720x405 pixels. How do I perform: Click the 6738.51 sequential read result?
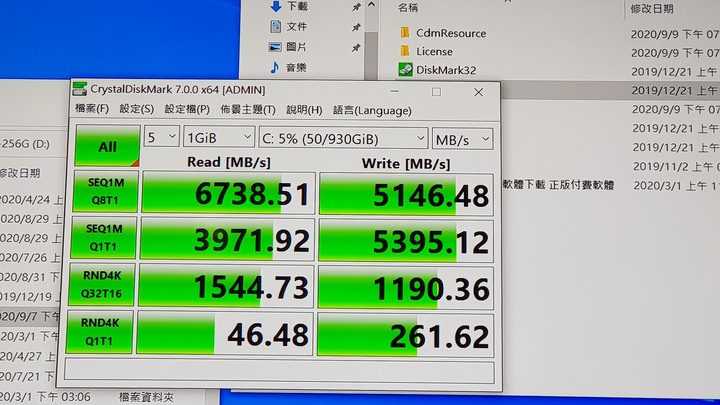[x=228, y=193]
